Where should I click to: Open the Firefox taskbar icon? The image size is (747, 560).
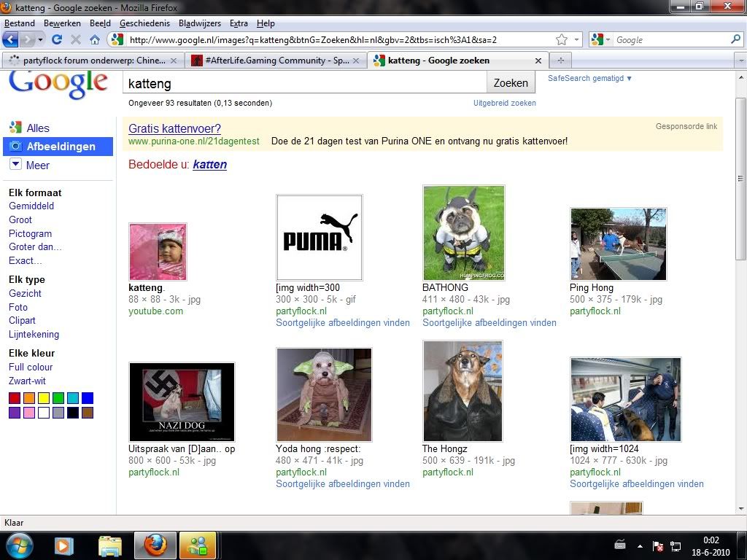coord(155,545)
